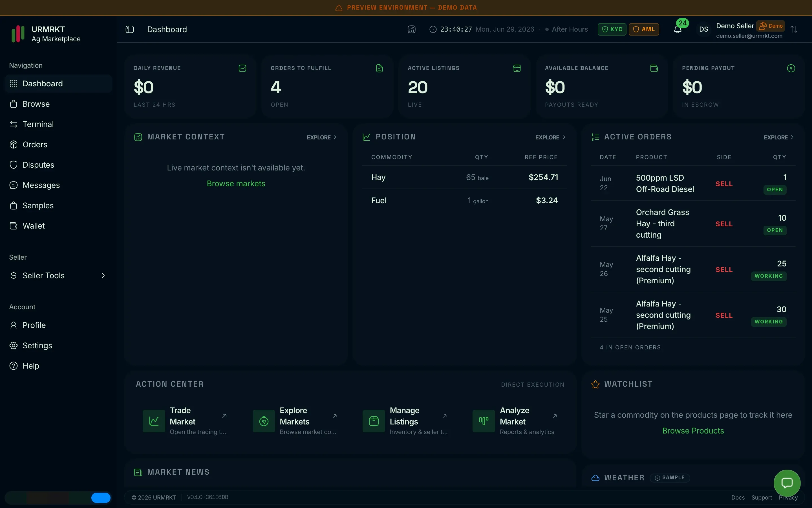Click the SAMPLE badge beside Weather
Image resolution: width=812 pixels, height=508 pixels.
670,478
